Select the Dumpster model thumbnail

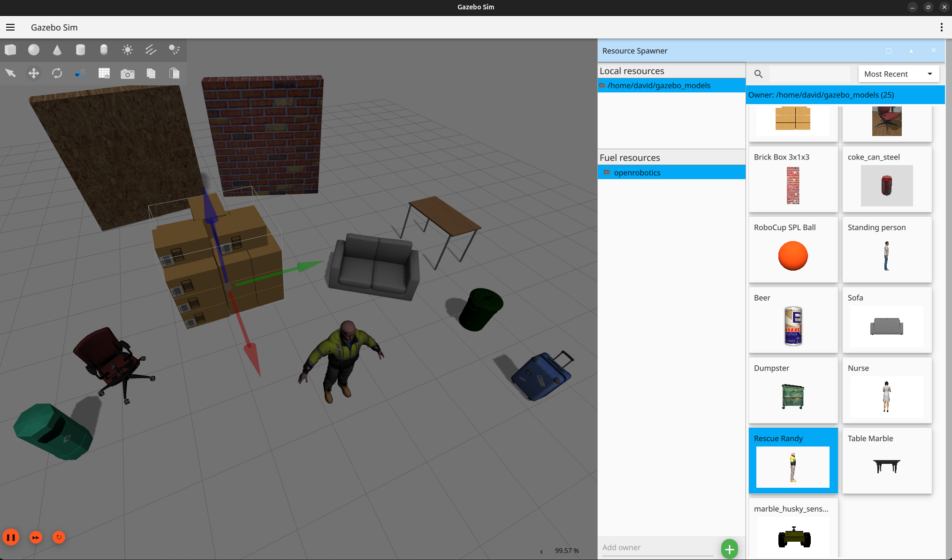(793, 396)
